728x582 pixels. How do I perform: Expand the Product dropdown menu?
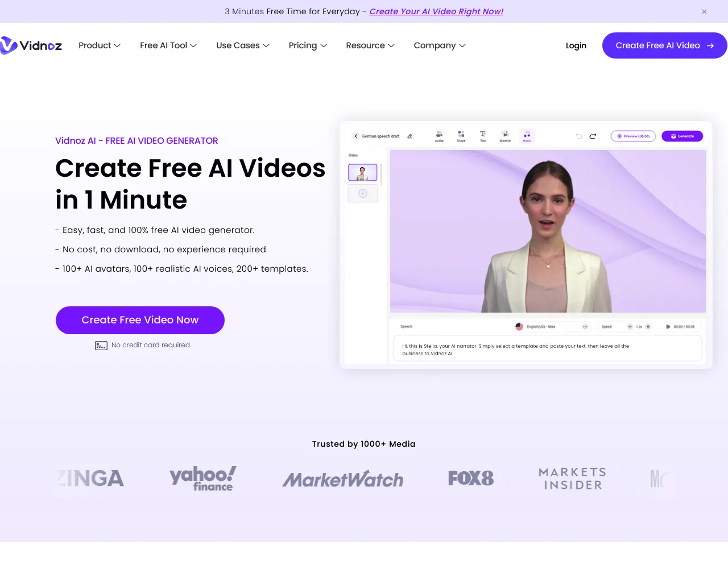point(100,45)
